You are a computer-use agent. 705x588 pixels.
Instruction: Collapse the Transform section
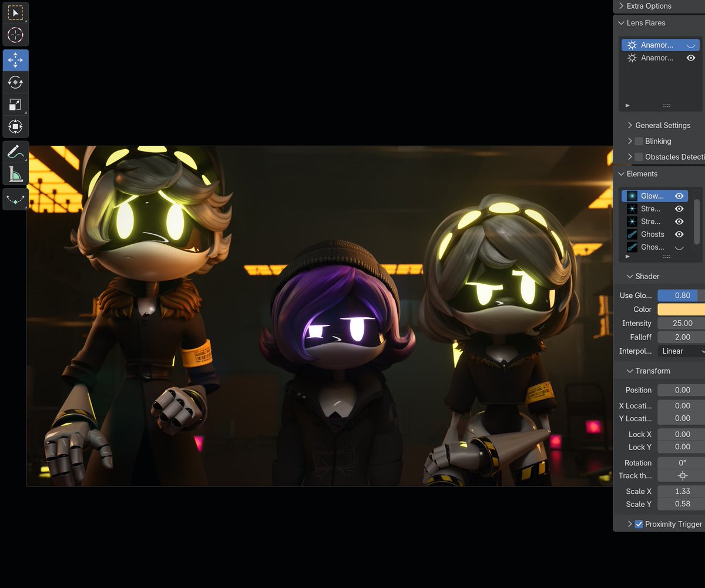(x=630, y=371)
